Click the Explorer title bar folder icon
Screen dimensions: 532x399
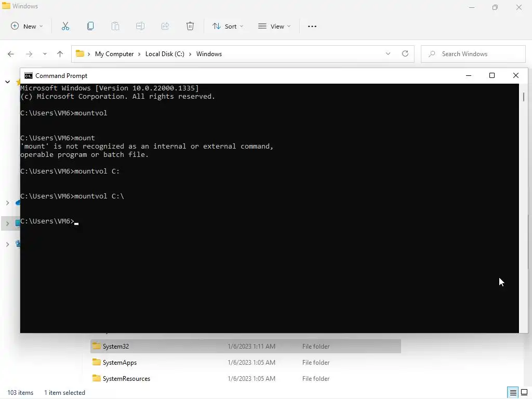click(x=6, y=6)
